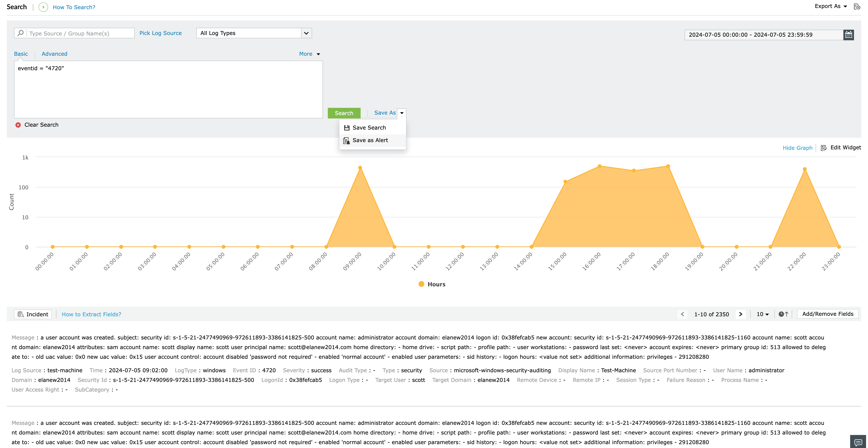Click the Edit Widget icon
Screen dimensions: 868x448
pyautogui.click(x=824, y=148)
